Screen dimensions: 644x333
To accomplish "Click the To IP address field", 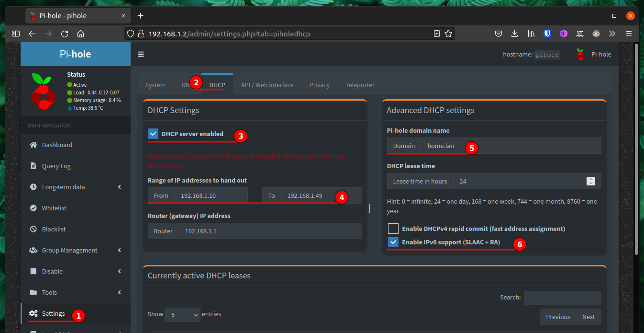I will 321,195.
